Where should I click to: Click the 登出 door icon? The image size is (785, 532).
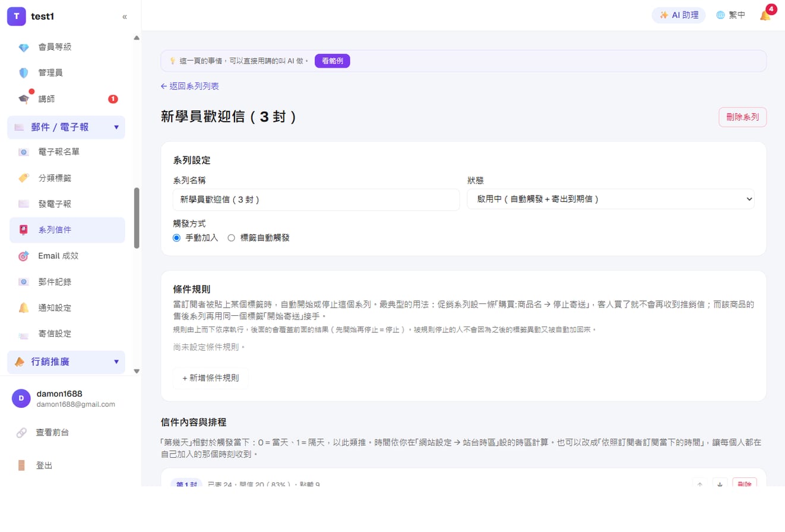[x=21, y=465]
